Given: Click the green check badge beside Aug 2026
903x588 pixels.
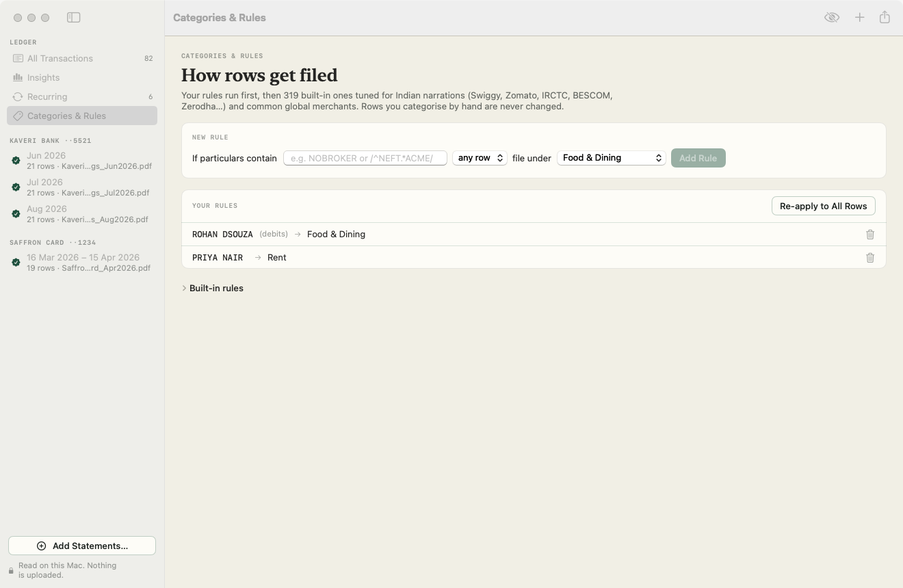Looking at the screenshot, I should click(16, 214).
